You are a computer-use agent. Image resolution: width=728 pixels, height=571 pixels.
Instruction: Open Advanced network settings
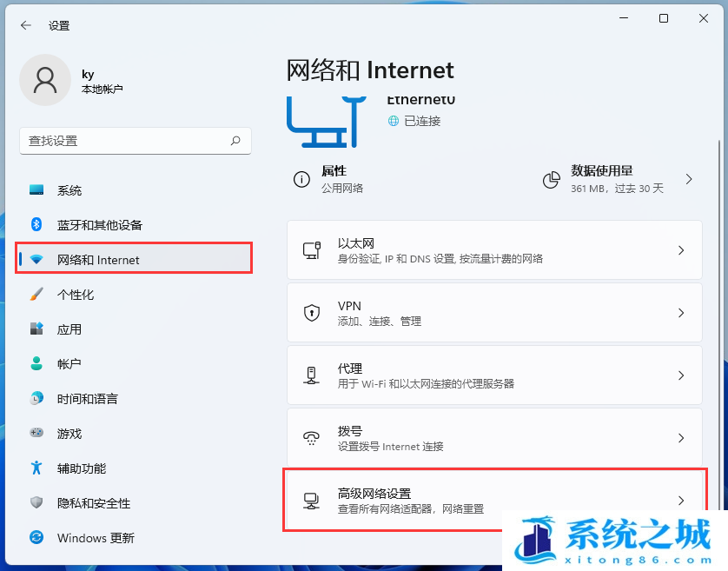click(x=493, y=501)
